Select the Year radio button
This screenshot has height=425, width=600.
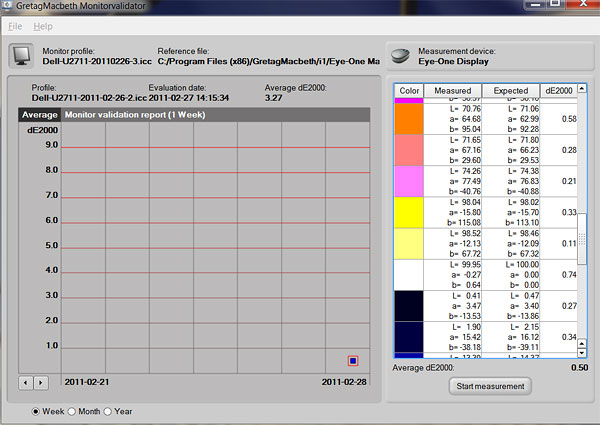pos(108,412)
